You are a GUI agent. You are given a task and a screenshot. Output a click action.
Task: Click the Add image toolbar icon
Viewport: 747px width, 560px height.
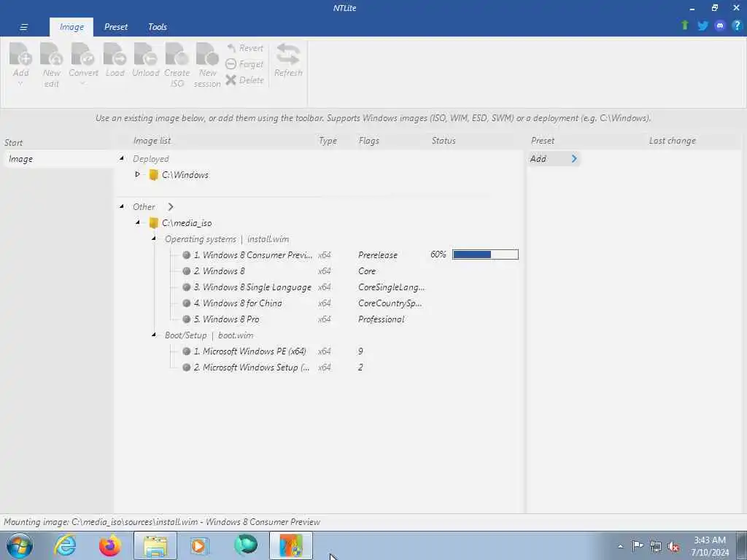tap(20, 54)
